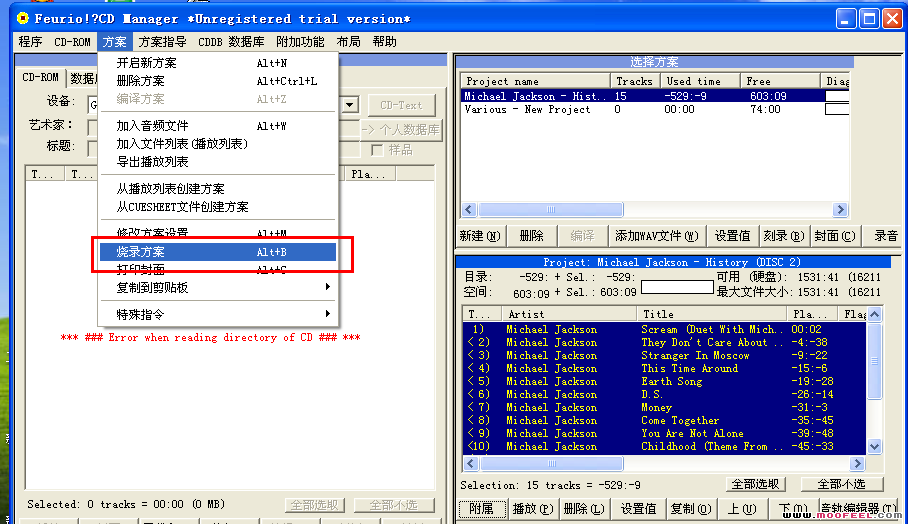Choose 删除方案 from the menu

tap(218, 81)
